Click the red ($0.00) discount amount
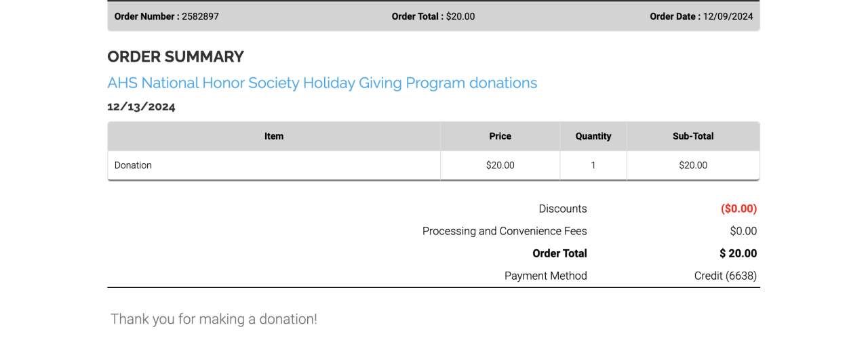 point(738,209)
